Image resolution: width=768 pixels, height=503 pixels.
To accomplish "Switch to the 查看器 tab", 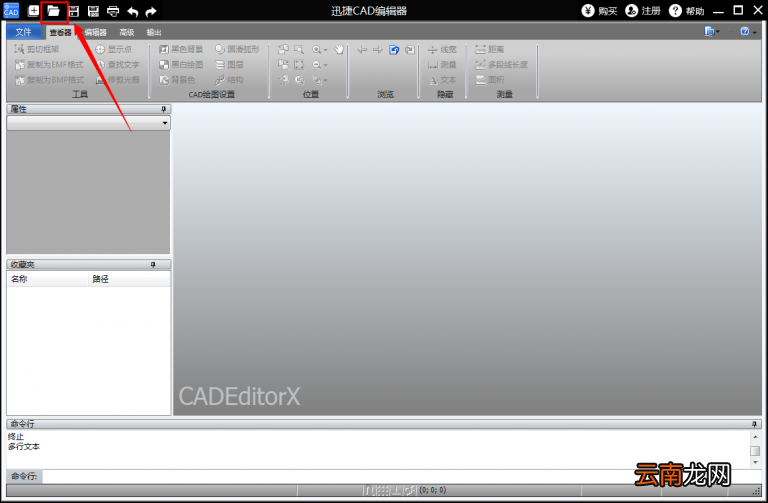I will coord(60,32).
